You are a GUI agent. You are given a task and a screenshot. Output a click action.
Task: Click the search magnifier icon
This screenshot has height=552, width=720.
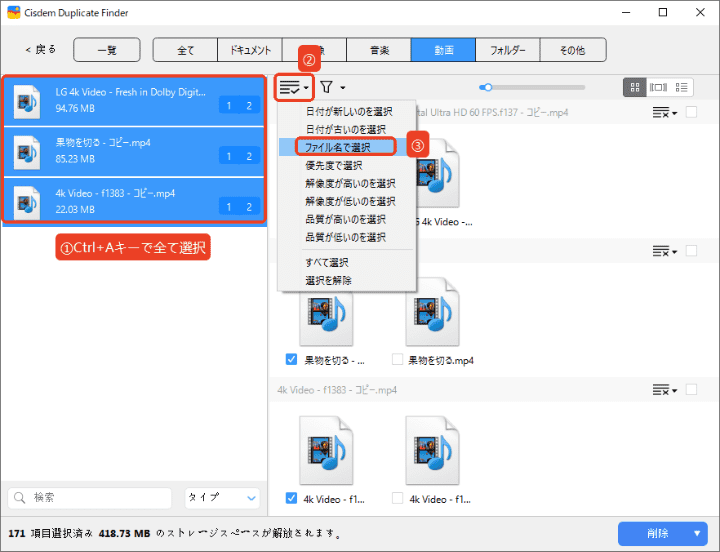(x=21, y=497)
